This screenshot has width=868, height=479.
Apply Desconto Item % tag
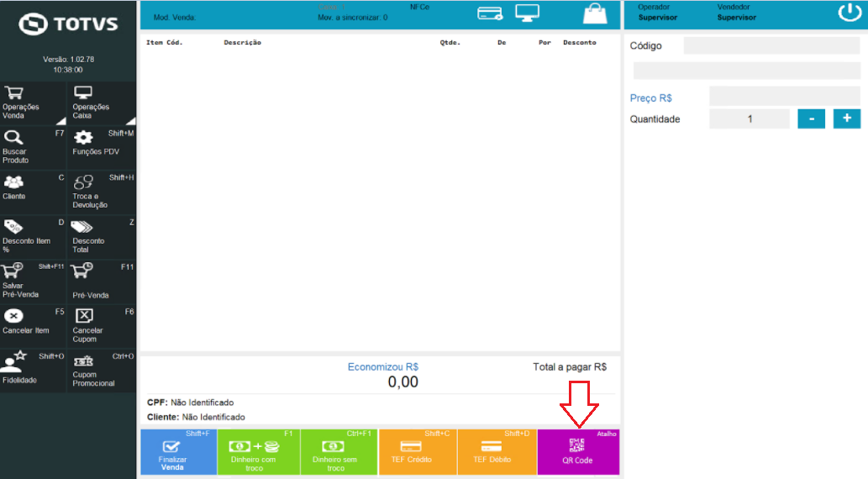[x=13, y=227]
